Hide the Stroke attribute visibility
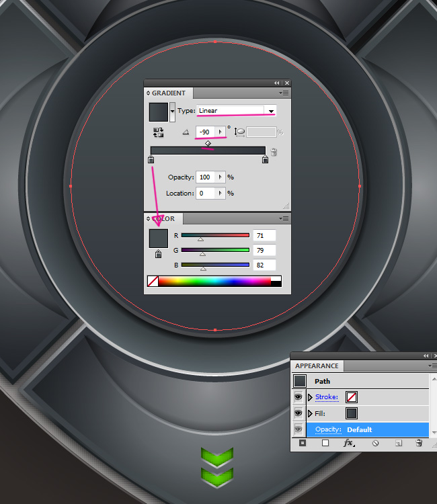This screenshot has width=437, height=504. tap(298, 397)
